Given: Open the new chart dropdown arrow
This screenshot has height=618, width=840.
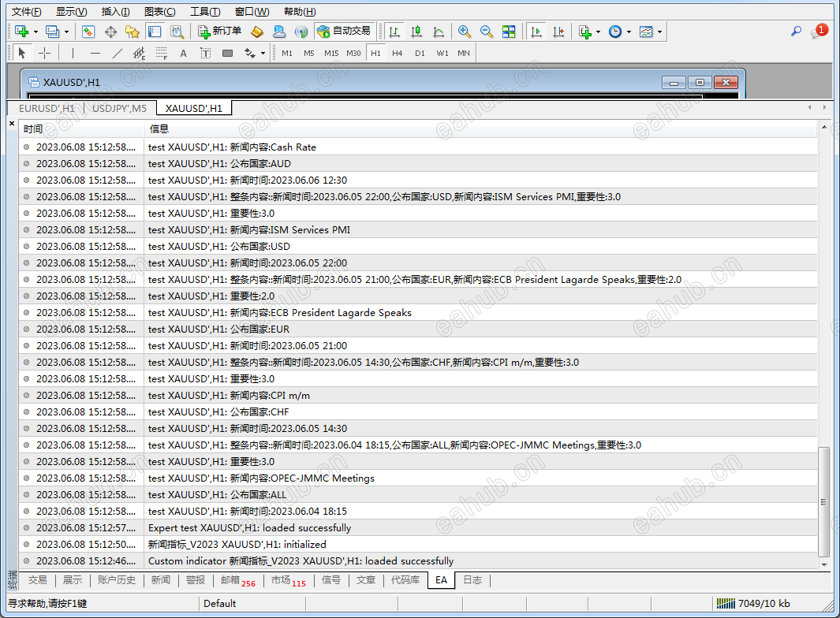Looking at the screenshot, I should 36,32.
